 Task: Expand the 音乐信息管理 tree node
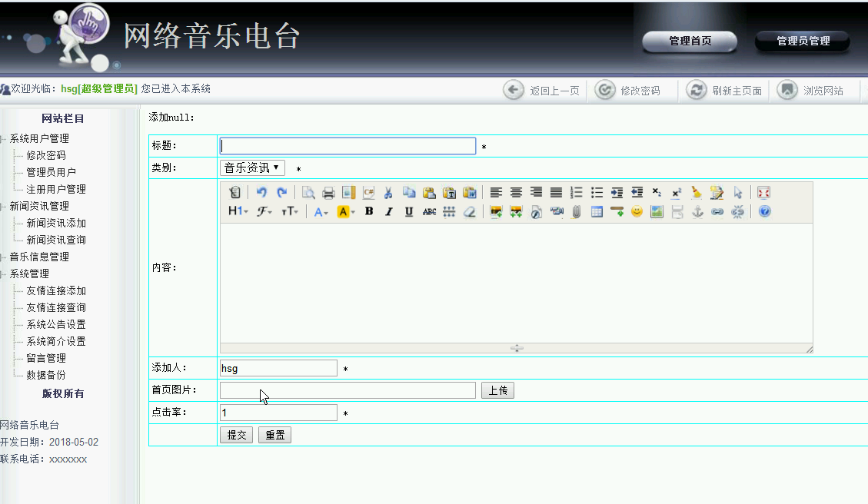pyautogui.click(x=3, y=257)
